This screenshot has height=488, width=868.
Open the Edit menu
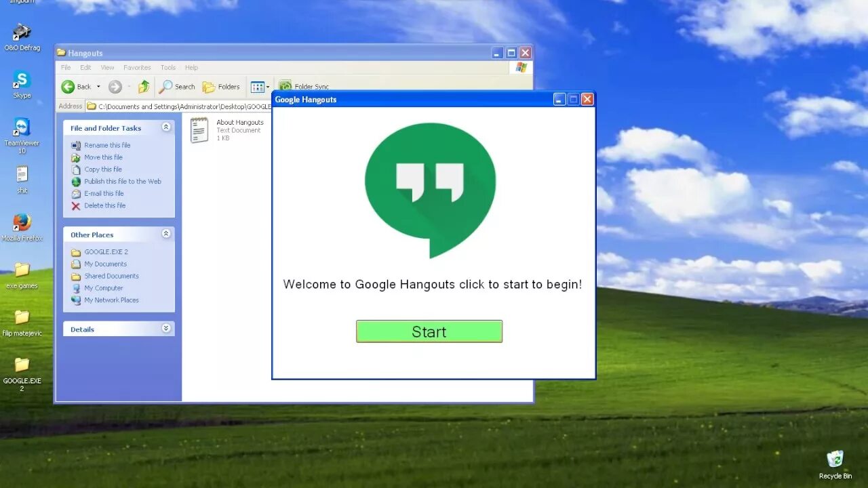coord(85,68)
